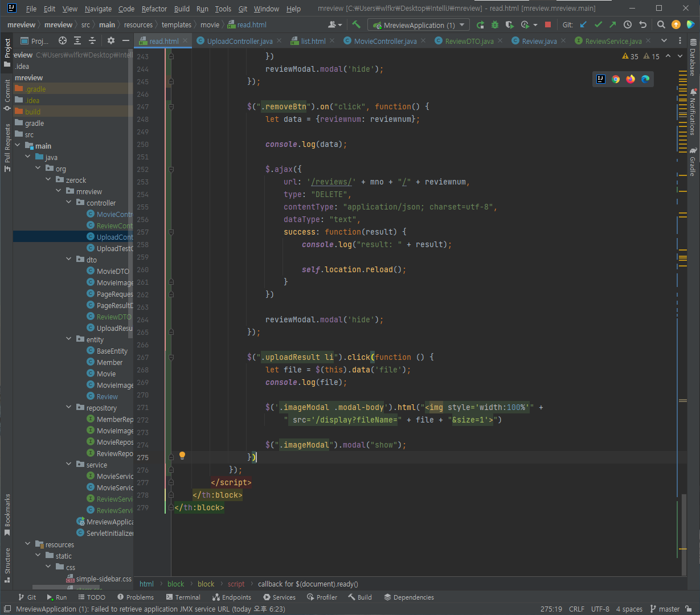Click the Git branch master widget

(665, 609)
